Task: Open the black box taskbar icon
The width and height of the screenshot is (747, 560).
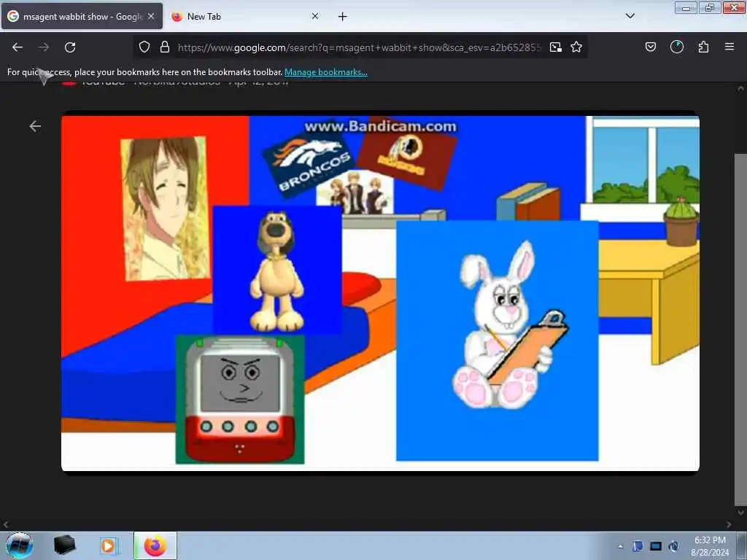Action: tap(64, 545)
